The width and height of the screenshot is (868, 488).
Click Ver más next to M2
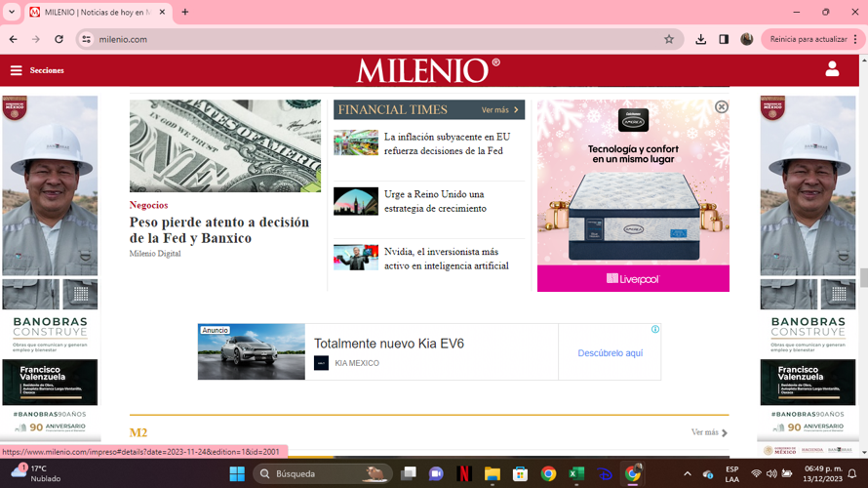[709, 432]
